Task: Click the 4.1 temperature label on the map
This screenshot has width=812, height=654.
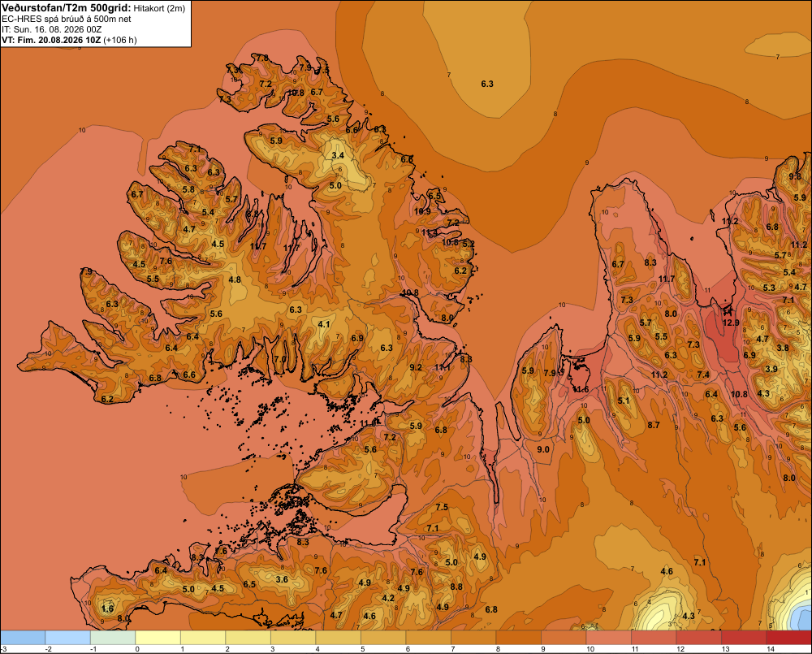Action: (324, 325)
